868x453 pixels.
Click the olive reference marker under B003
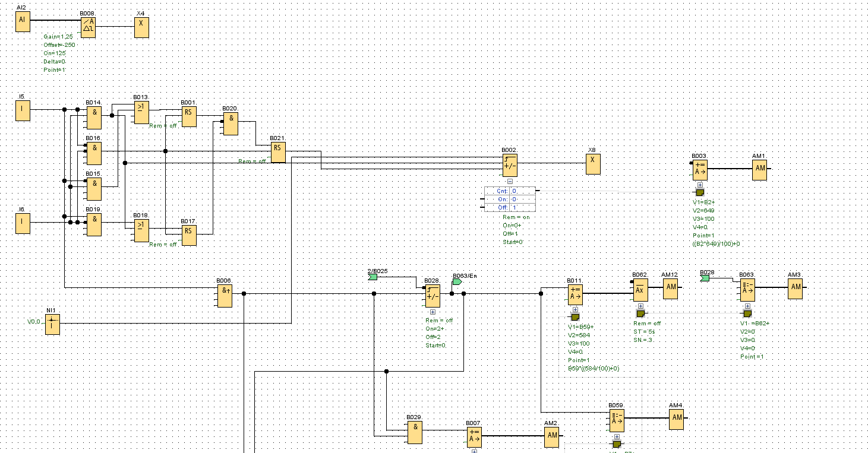point(700,192)
